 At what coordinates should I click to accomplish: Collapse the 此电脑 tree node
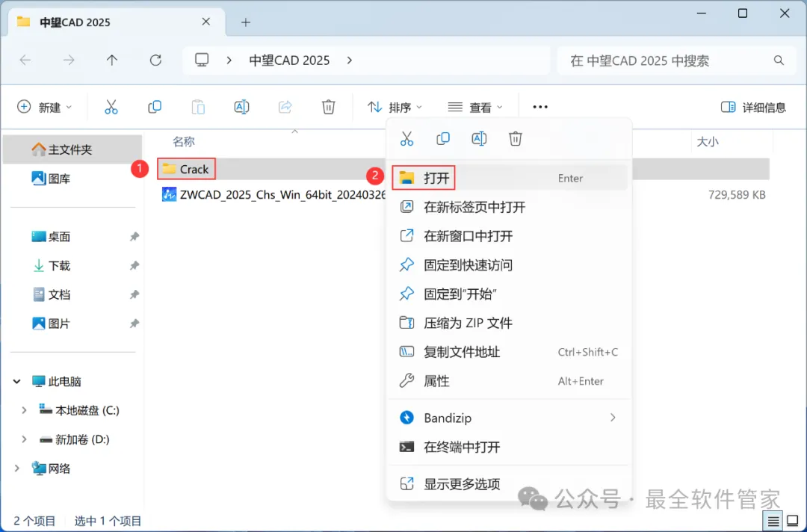click(x=16, y=381)
